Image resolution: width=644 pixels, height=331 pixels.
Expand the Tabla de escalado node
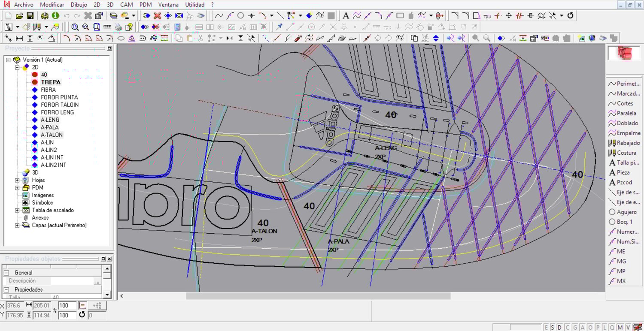[17, 210]
